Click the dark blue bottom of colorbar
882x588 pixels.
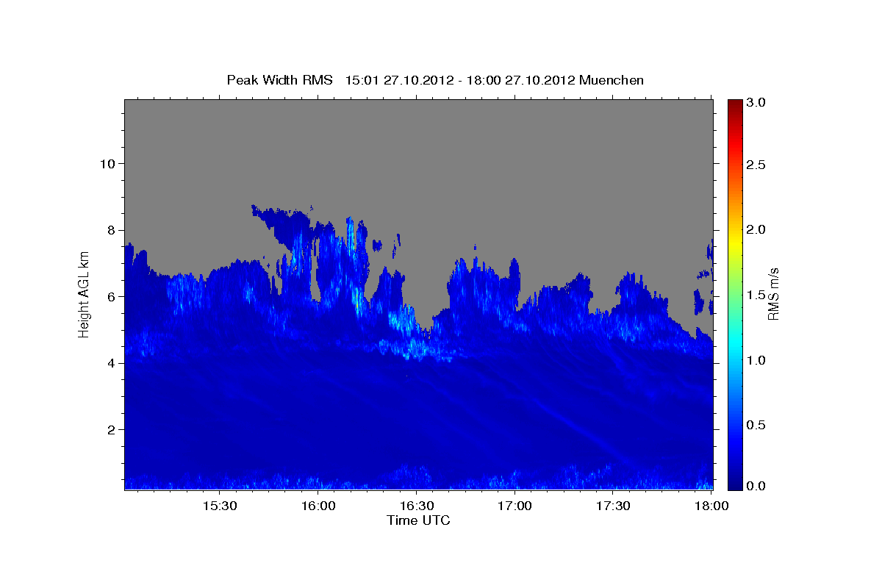pyautogui.click(x=735, y=481)
